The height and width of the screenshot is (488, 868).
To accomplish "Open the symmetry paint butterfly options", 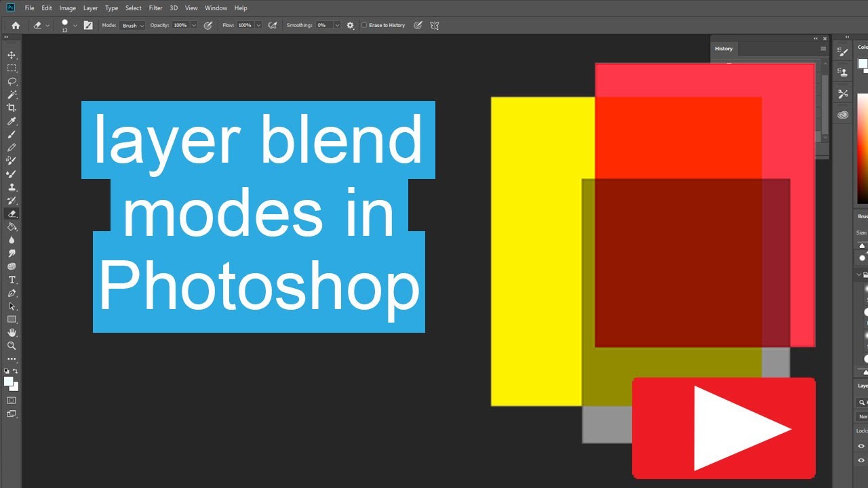I will [435, 25].
